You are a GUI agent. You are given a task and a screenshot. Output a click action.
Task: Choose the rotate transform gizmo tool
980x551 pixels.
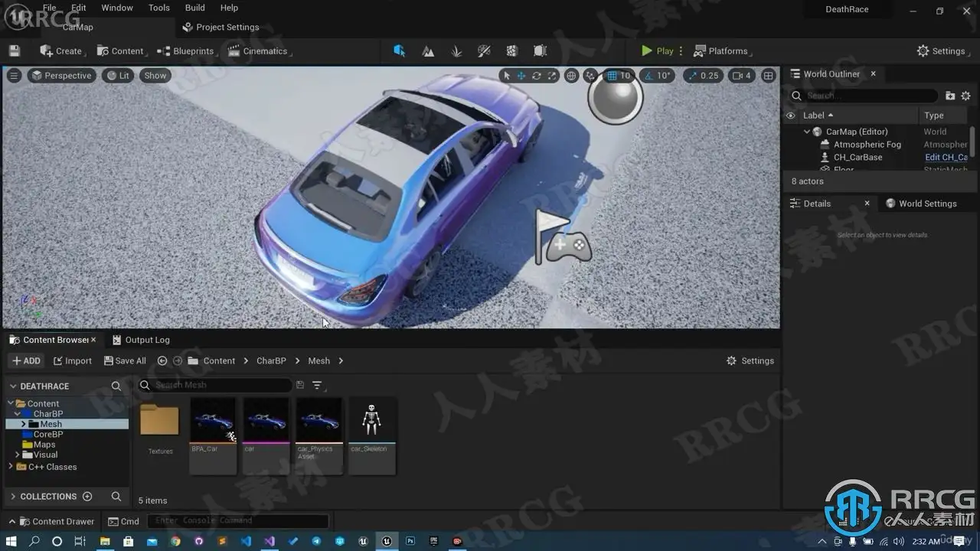[536, 76]
